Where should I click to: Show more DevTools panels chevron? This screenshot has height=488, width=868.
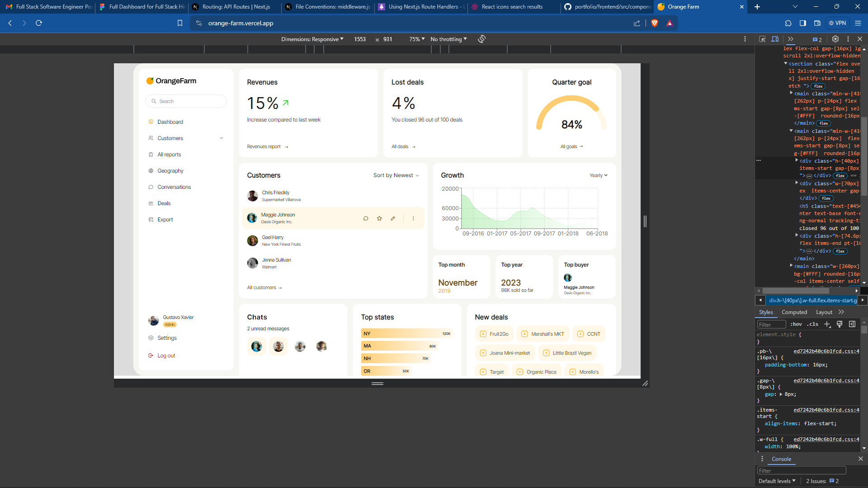791,39
